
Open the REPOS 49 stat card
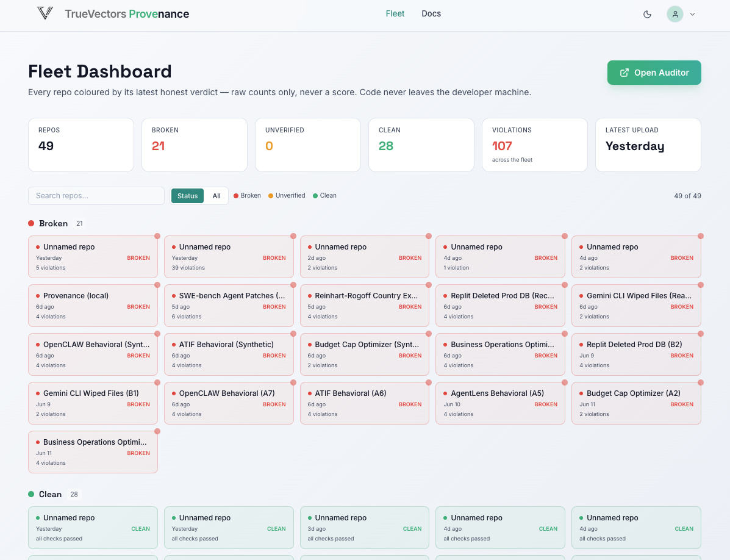tap(81, 145)
